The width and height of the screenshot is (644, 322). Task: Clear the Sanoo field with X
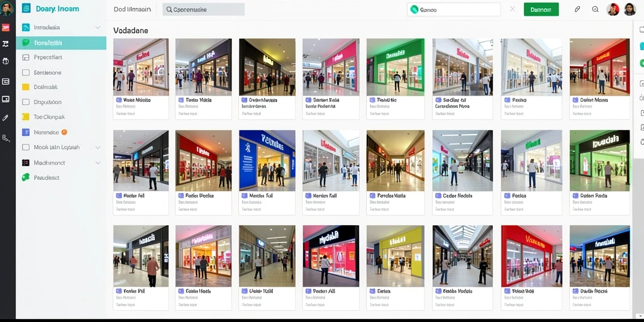coord(512,9)
